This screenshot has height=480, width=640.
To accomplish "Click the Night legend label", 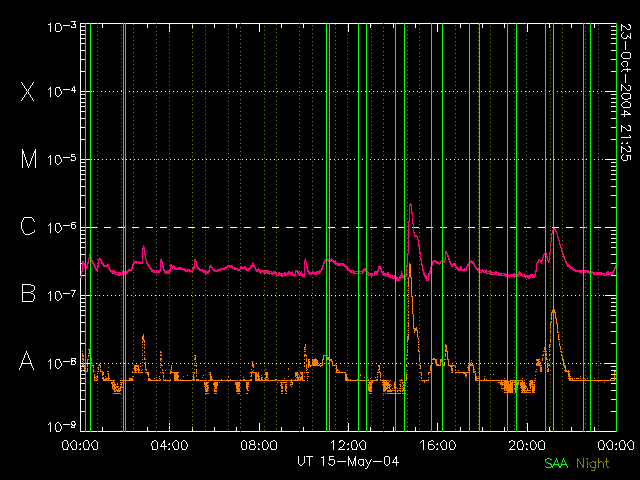I will [593, 464].
